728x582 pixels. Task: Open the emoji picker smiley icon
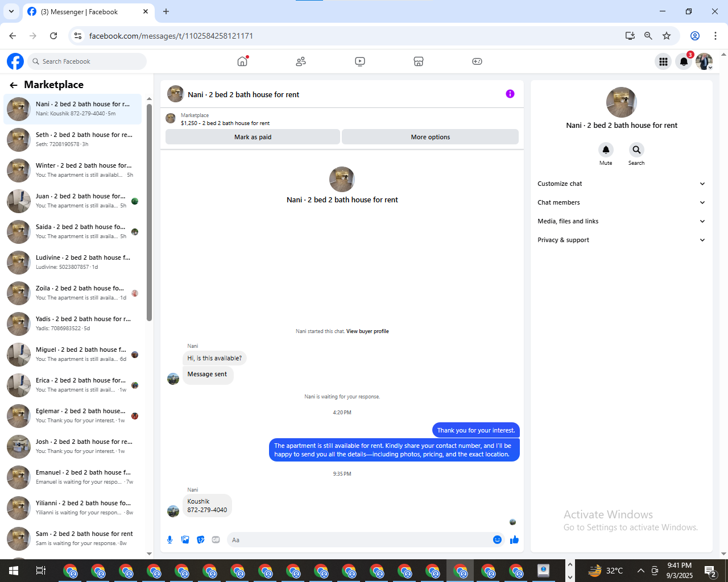click(497, 540)
